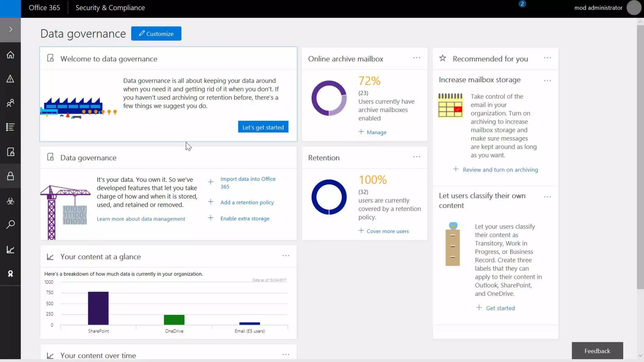644x362 pixels.
Task: Open Service assurance ribbon icon in sidebar
Action: [10, 274]
